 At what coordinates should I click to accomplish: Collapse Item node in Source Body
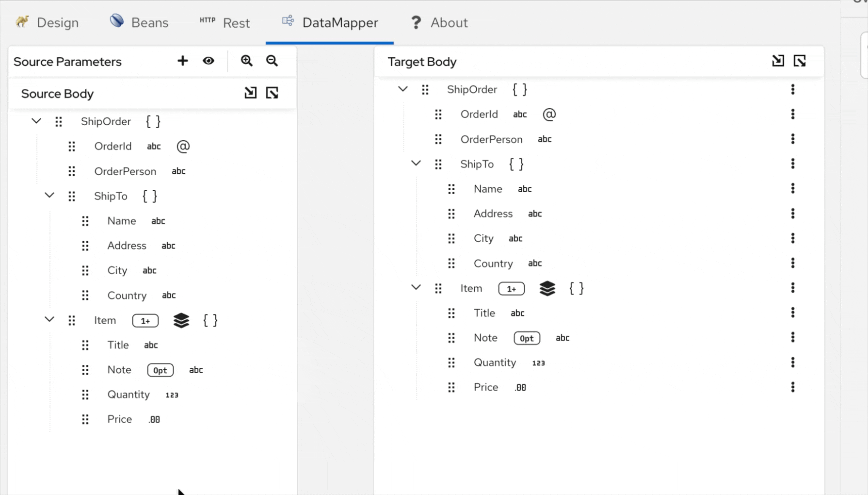49,320
